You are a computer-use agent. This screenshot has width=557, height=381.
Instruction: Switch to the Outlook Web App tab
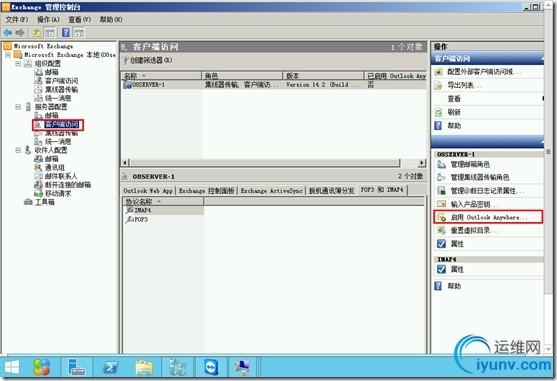(148, 191)
